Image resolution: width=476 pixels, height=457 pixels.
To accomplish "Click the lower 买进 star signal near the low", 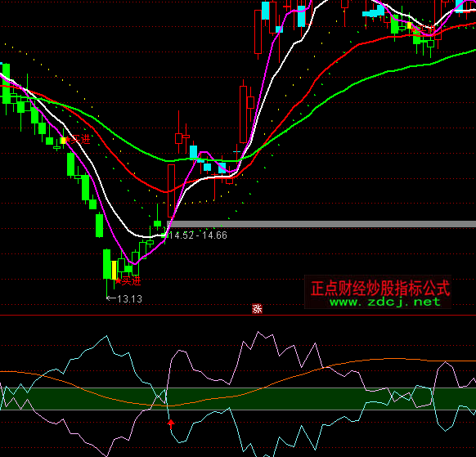I will (x=128, y=281).
